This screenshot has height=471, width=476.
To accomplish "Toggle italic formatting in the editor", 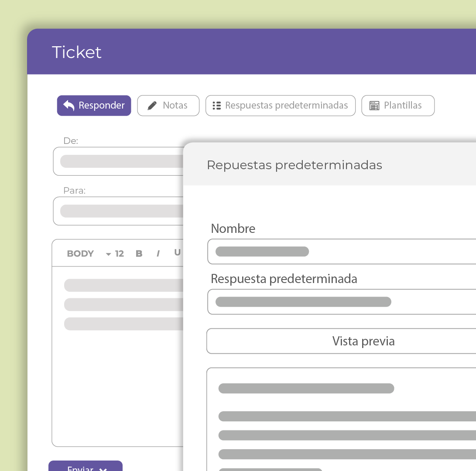I will point(158,253).
